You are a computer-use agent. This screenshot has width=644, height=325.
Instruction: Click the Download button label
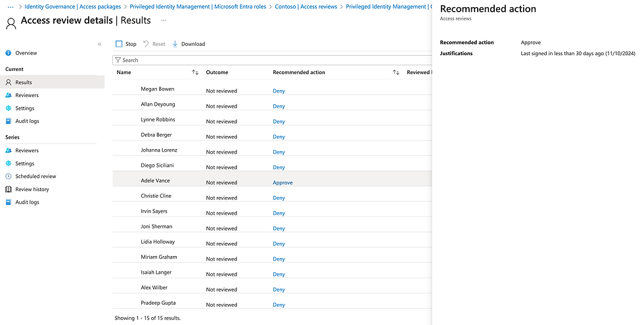tap(193, 44)
